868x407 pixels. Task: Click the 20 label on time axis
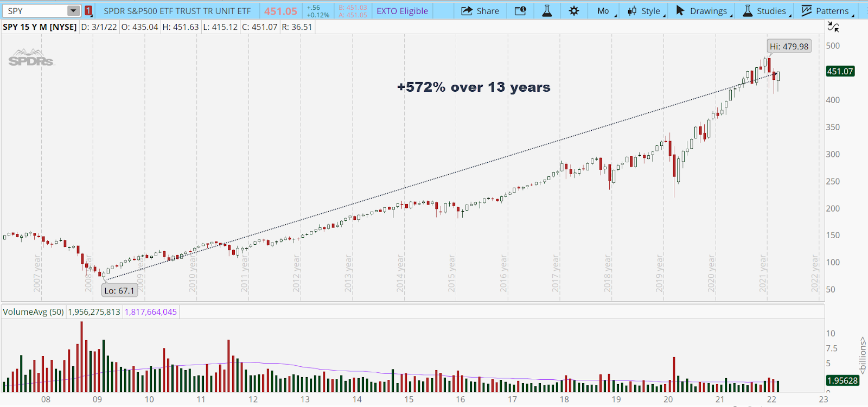(x=668, y=399)
